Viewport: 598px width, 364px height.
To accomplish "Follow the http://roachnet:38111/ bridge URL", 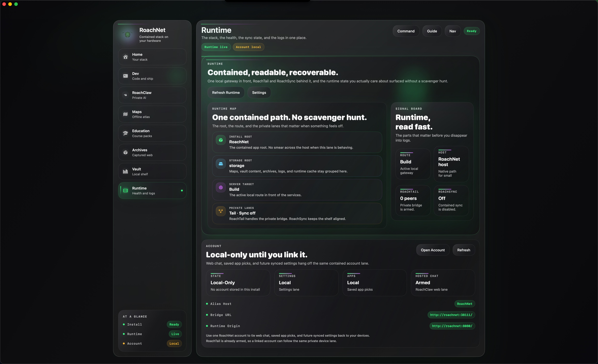I will (451, 315).
